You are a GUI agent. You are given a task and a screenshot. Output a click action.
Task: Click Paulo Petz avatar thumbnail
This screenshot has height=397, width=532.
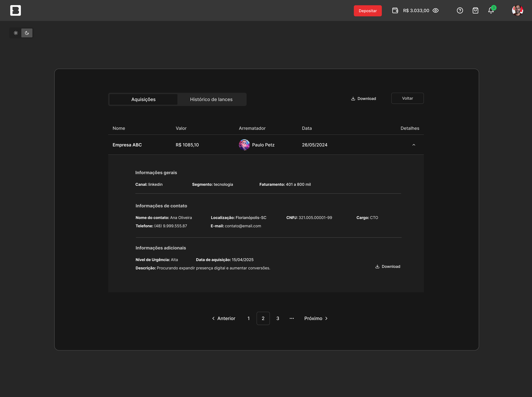click(x=244, y=145)
